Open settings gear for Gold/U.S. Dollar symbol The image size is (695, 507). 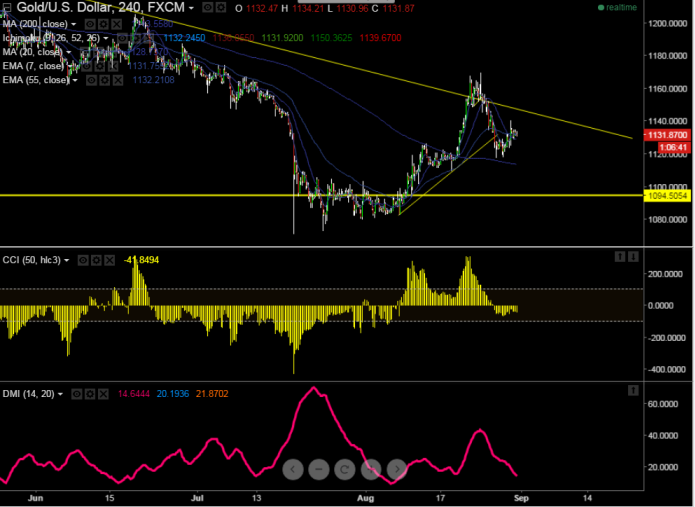tap(221, 8)
